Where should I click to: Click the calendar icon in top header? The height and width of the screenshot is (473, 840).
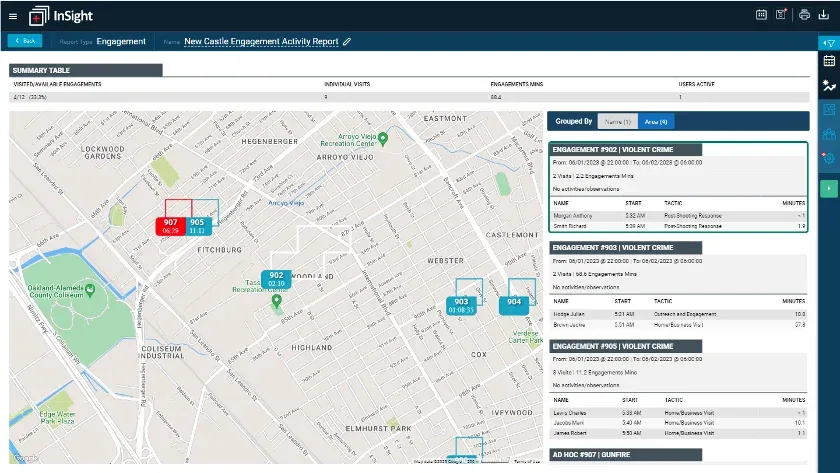click(x=761, y=15)
